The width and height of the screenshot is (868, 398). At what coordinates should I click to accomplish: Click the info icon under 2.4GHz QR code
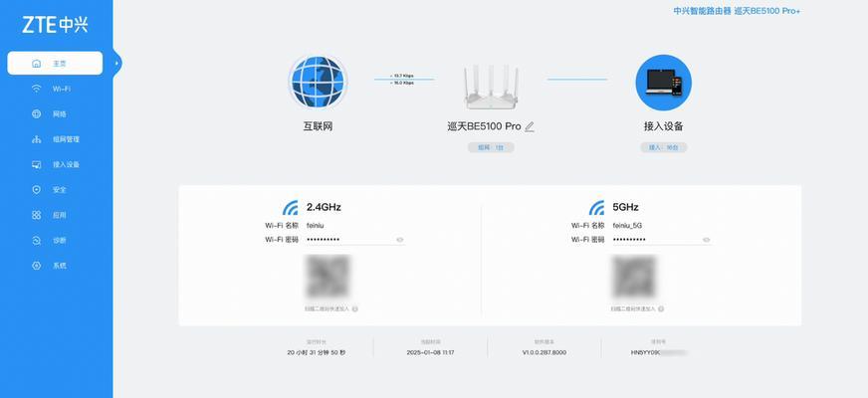(354, 308)
